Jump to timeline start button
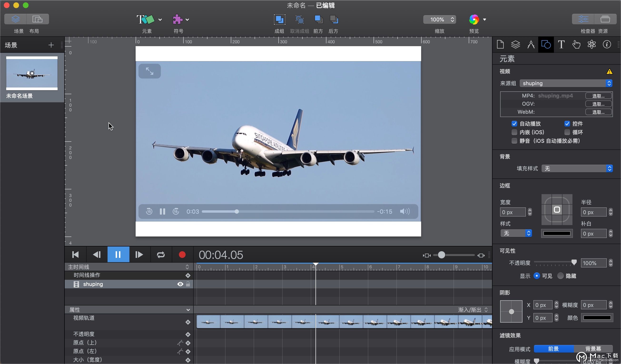Screen dimensions: 621x364 pyautogui.click(x=75, y=254)
